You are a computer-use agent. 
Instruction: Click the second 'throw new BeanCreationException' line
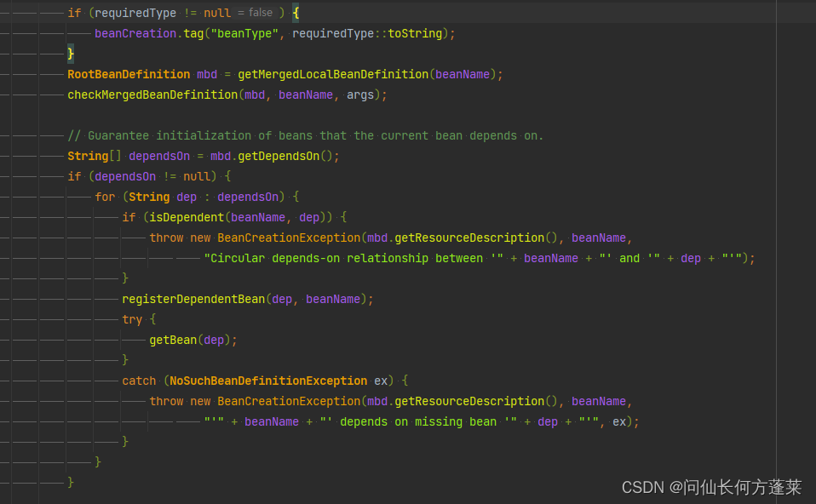pyautogui.click(x=390, y=401)
